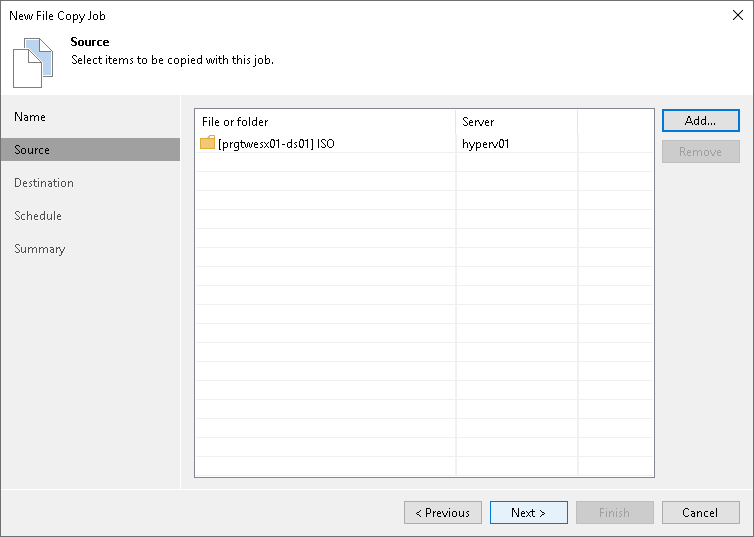The width and height of the screenshot is (754, 537).
Task: Cancel the file copy job wizard
Action: (700, 513)
